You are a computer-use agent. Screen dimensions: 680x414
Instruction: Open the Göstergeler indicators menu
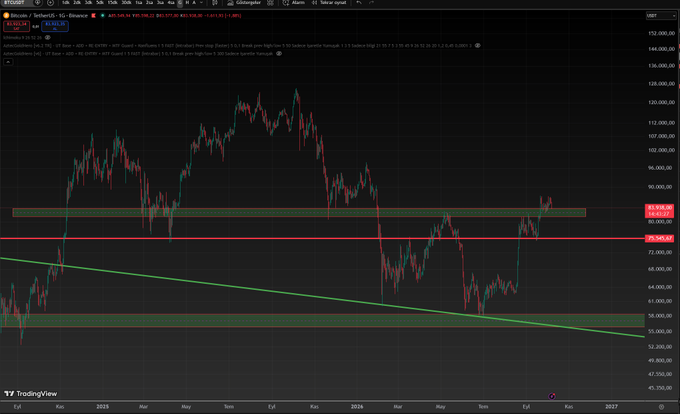pos(244,3)
